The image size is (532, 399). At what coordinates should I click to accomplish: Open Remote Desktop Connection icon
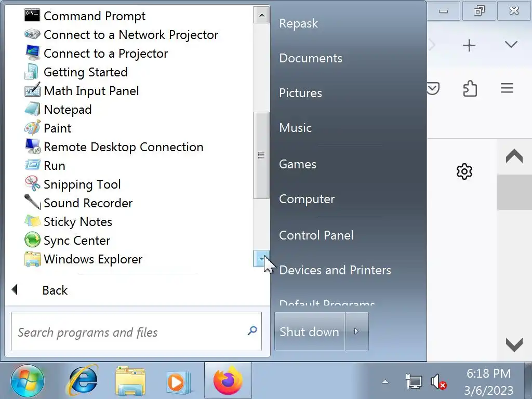pyautogui.click(x=32, y=147)
